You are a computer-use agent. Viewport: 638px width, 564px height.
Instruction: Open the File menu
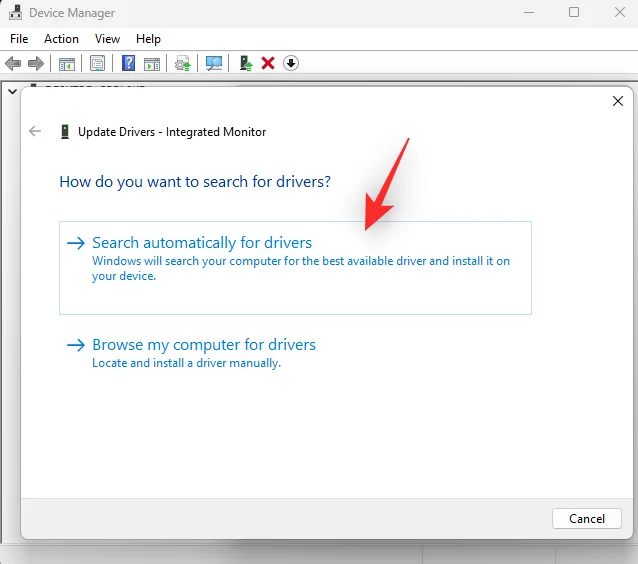[19, 39]
